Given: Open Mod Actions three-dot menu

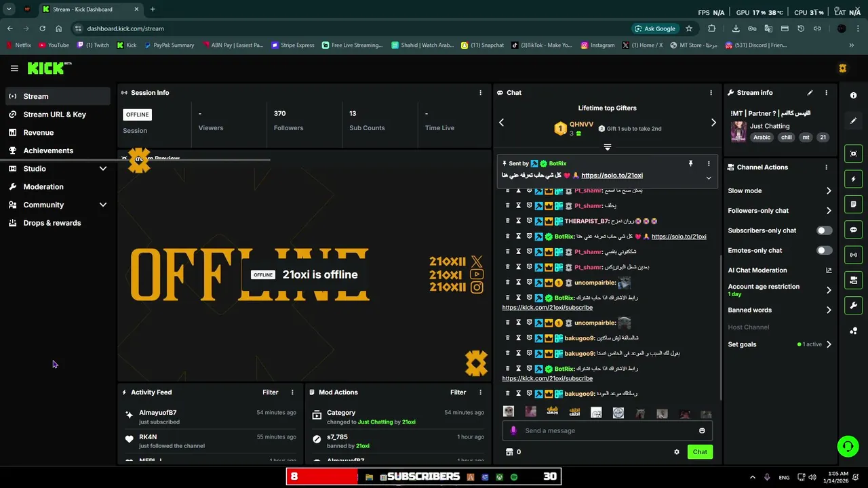Looking at the screenshot, I should (x=480, y=392).
